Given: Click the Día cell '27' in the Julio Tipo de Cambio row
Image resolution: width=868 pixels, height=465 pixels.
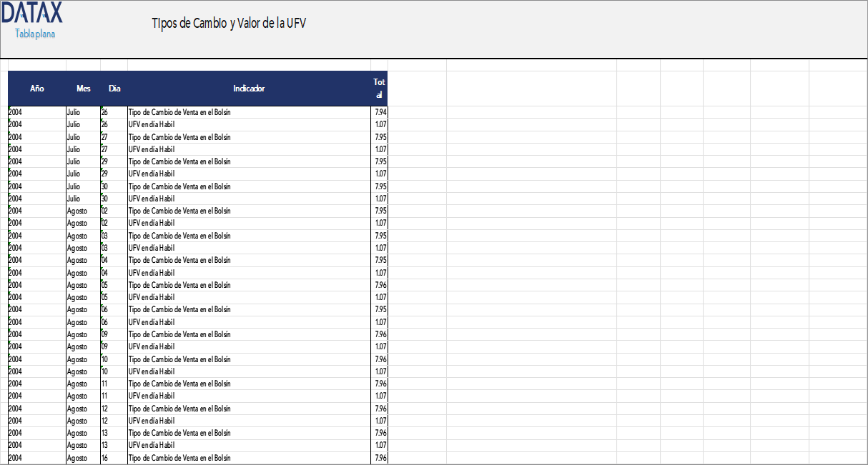Looking at the screenshot, I should pyautogui.click(x=114, y=137).
